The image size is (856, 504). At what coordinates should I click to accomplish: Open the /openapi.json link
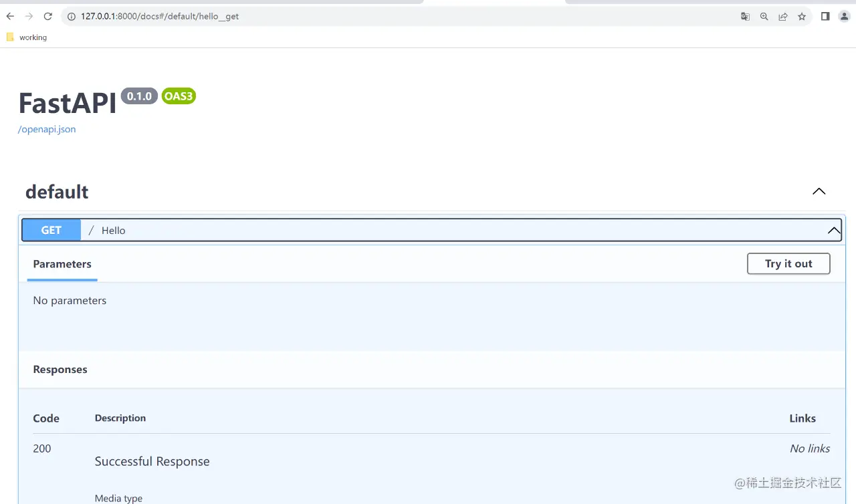[x=47, y=129]
